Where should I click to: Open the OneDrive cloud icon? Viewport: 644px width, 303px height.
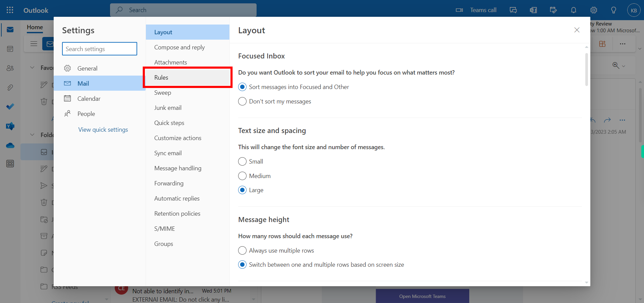tap(10, 145)
